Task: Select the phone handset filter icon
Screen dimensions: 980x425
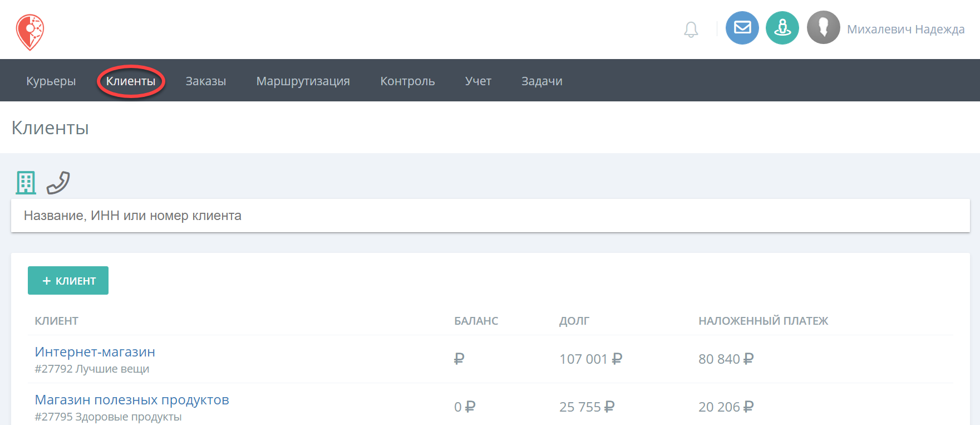Action: pos(58,183)
